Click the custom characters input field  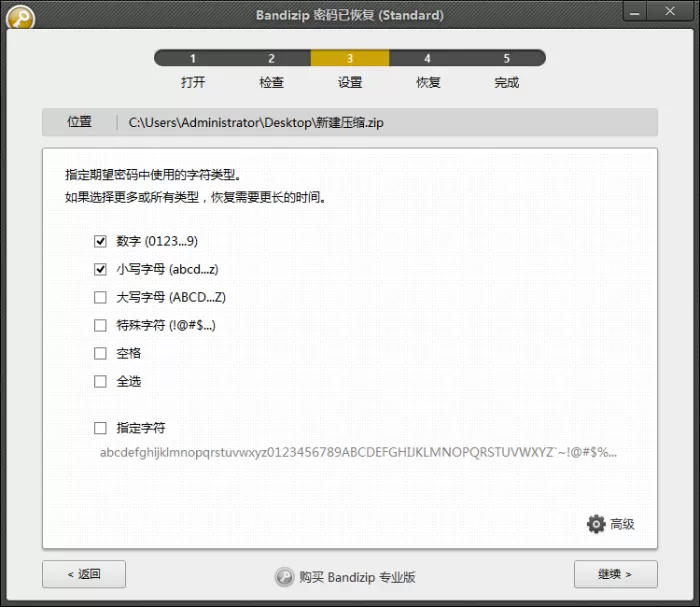[x=358, y=453]
